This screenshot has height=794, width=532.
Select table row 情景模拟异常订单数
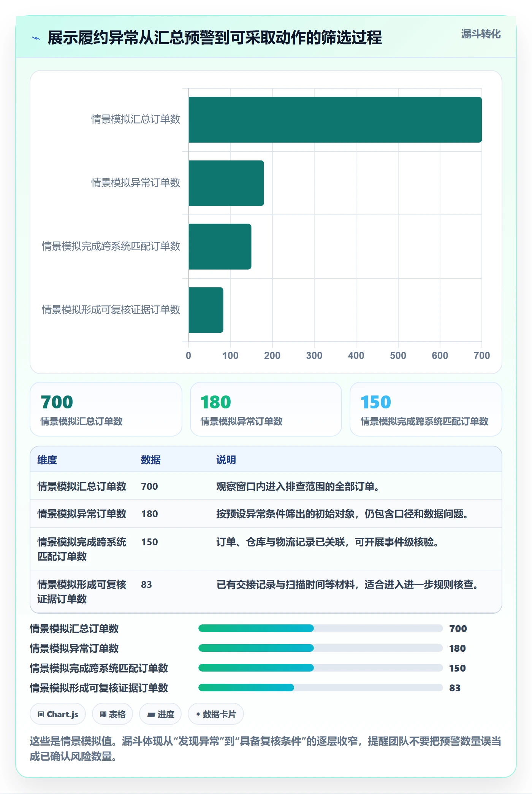pos(266,514)
